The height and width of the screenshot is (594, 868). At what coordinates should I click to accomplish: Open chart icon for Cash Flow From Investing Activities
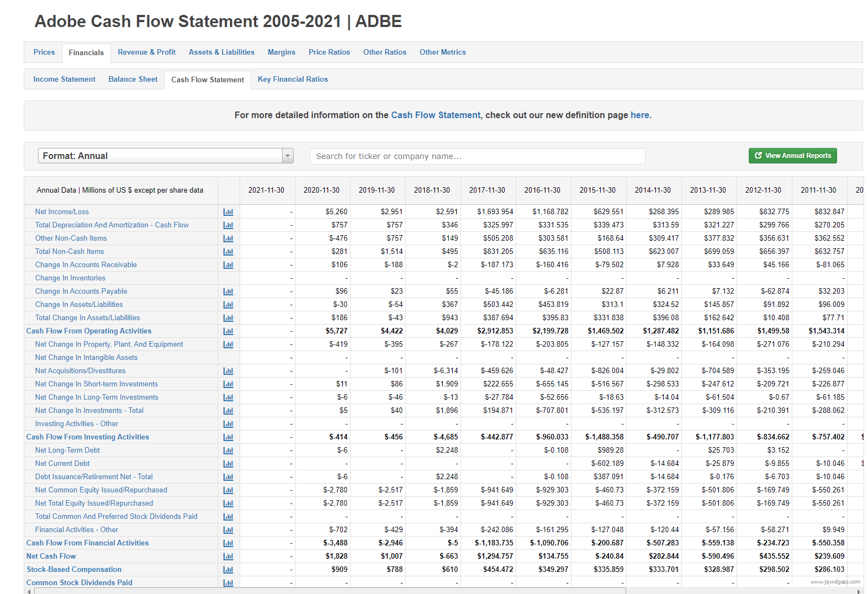228,437
